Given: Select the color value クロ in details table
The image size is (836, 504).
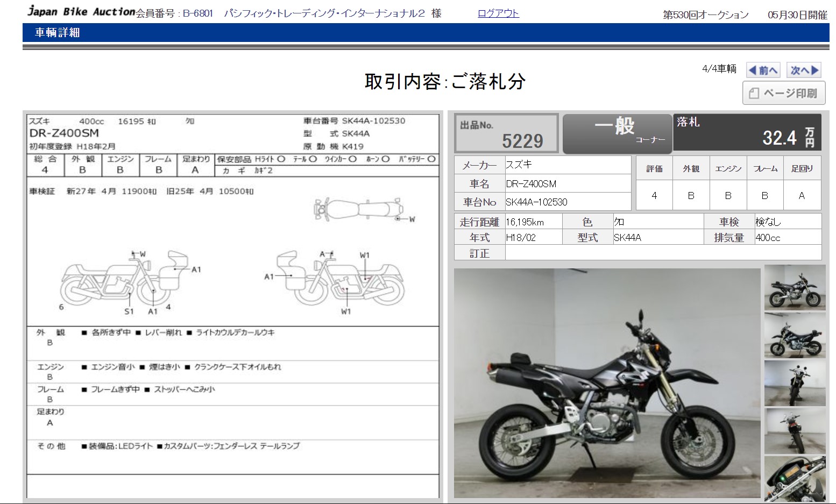Looking at the screenshot, I should tap(619, 222).
